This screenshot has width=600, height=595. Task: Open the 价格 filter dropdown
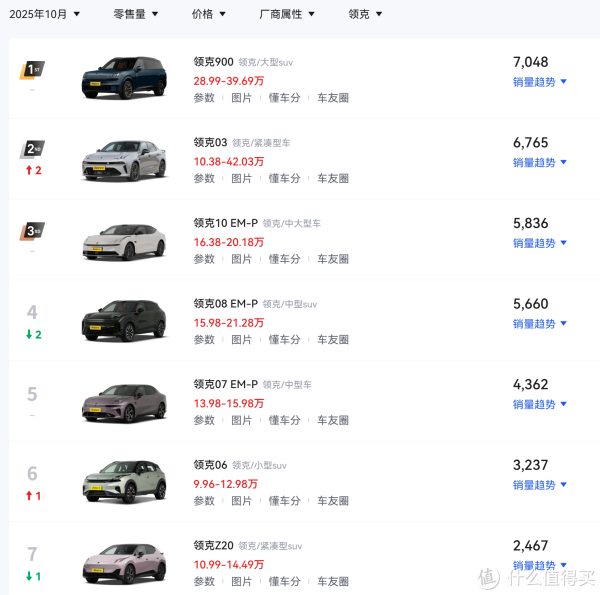pyautogui.click(x=208, y=14)
